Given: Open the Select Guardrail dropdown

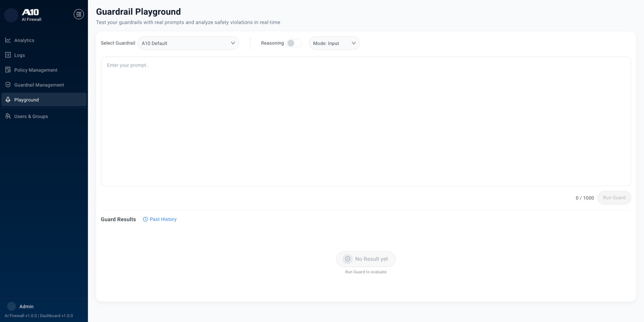Looking at the screenshot, I should 188,43.
